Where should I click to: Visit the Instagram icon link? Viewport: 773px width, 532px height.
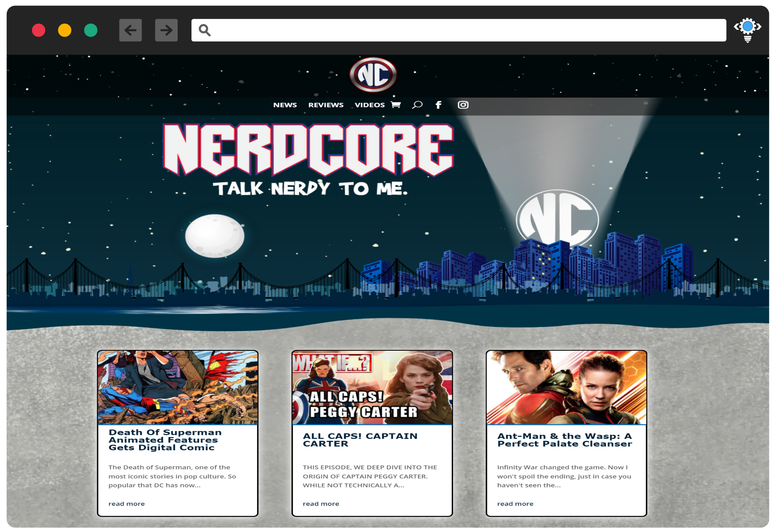(x=463, y=105)
